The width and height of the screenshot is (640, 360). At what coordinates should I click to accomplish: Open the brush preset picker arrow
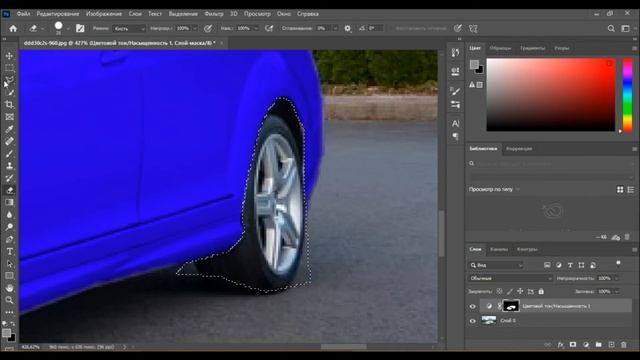(68, 29)
